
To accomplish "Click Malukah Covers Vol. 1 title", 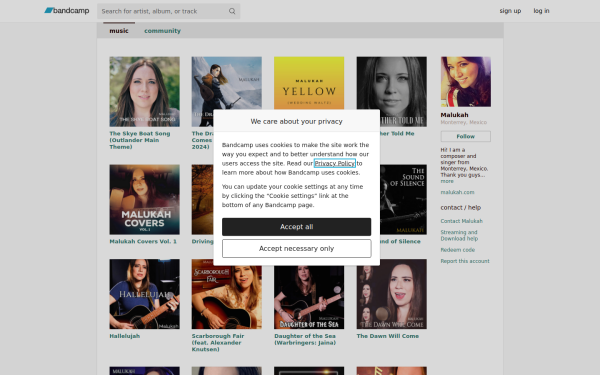I will coord(143,241).
